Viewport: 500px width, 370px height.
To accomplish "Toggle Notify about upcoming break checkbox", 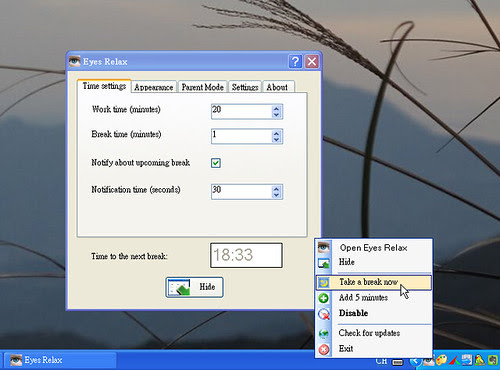I will click(216, 163).
